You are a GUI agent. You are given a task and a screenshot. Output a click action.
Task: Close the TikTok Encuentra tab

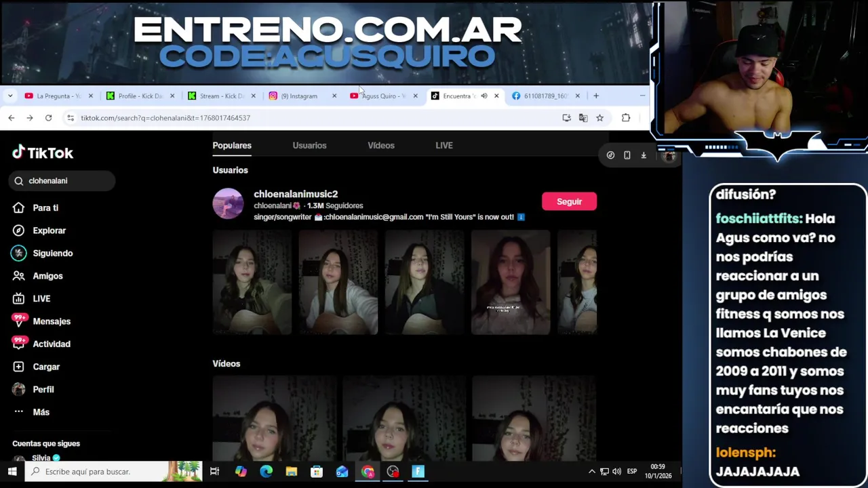496,96
